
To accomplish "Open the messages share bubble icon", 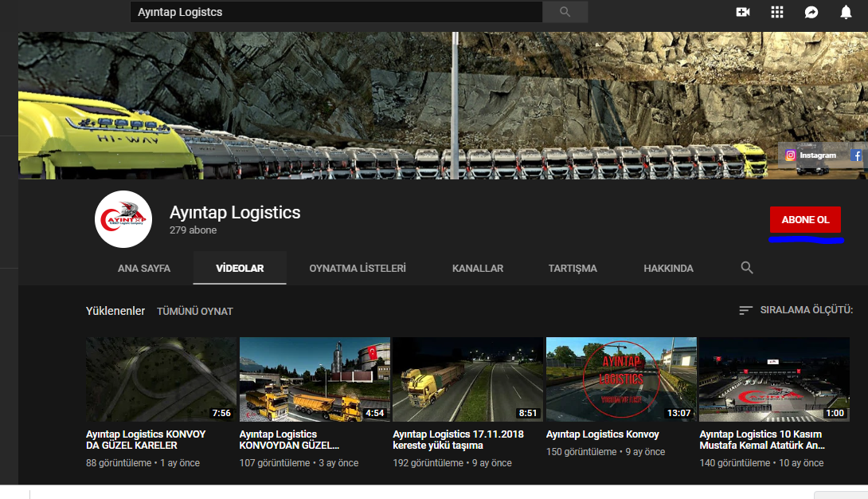I will point(811,12).
